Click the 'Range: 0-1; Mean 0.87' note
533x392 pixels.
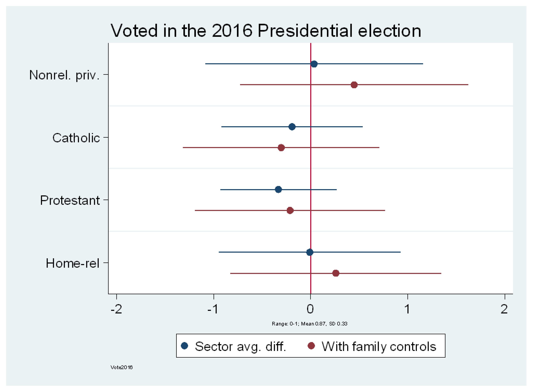coord(310,324)
